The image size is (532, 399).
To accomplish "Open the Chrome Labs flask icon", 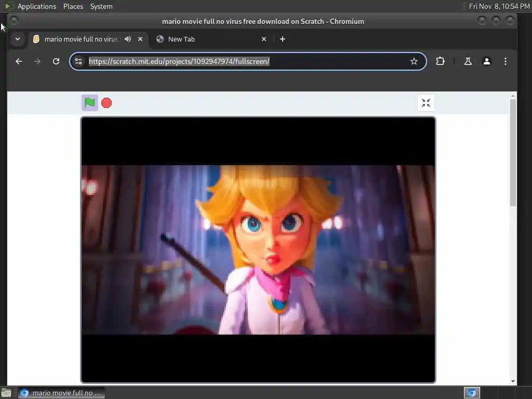I will coord(468,61).
